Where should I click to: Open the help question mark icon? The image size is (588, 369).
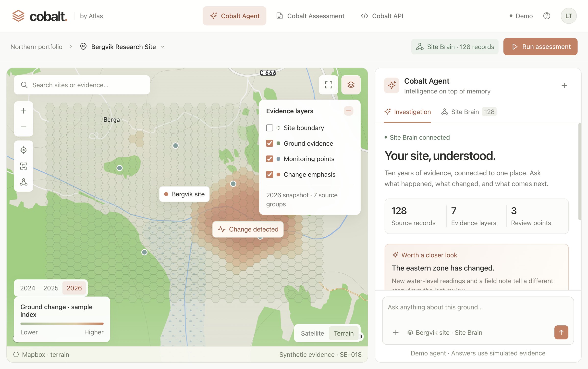[547, 16]
